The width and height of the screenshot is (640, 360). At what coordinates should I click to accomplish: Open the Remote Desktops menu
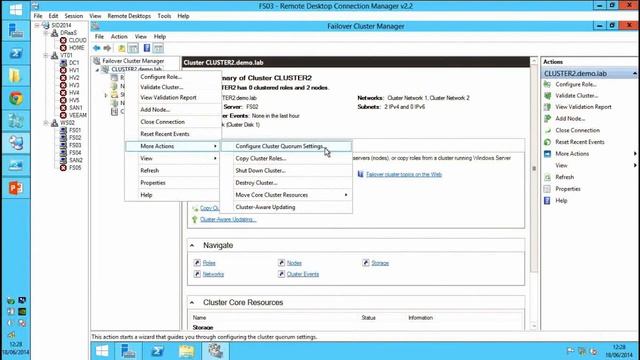pyautogui.click(x=129, y=16)
